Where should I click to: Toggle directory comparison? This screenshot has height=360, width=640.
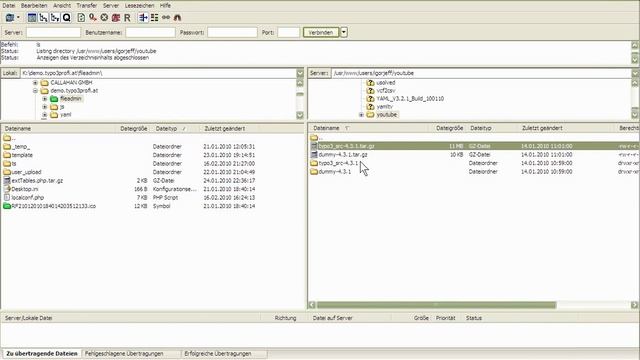tap(154, 18)
